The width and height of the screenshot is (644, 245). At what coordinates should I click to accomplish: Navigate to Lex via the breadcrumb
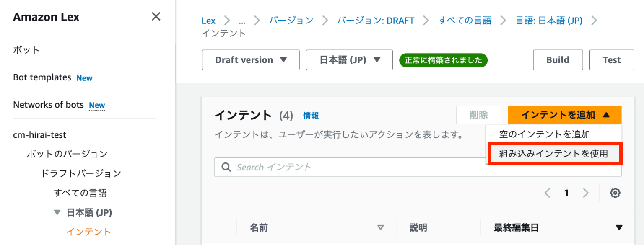pyautogui.click(x=208, y=20)
